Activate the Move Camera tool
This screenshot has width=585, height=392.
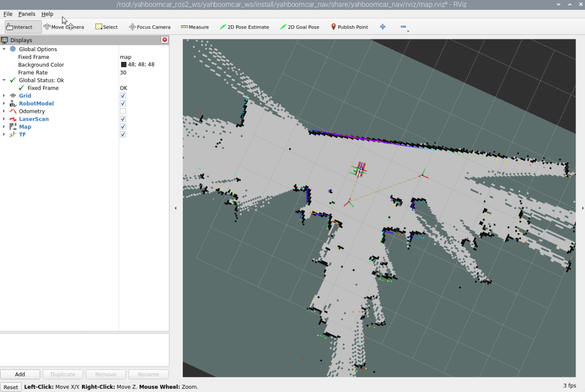[x=64, y=27]
